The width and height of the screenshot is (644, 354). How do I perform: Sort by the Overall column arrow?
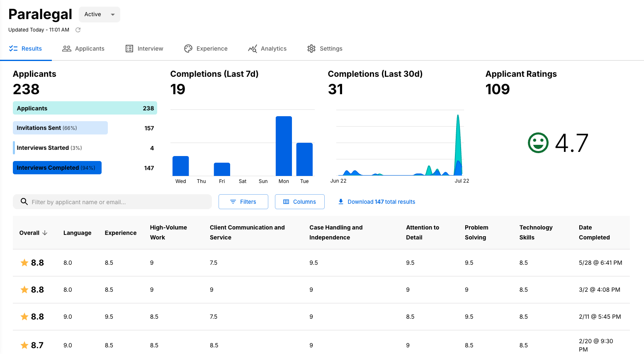(x=45, y=233)
